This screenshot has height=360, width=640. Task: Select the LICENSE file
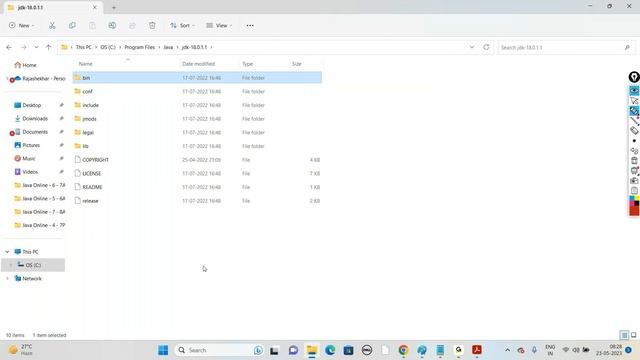tap(197, 173)
